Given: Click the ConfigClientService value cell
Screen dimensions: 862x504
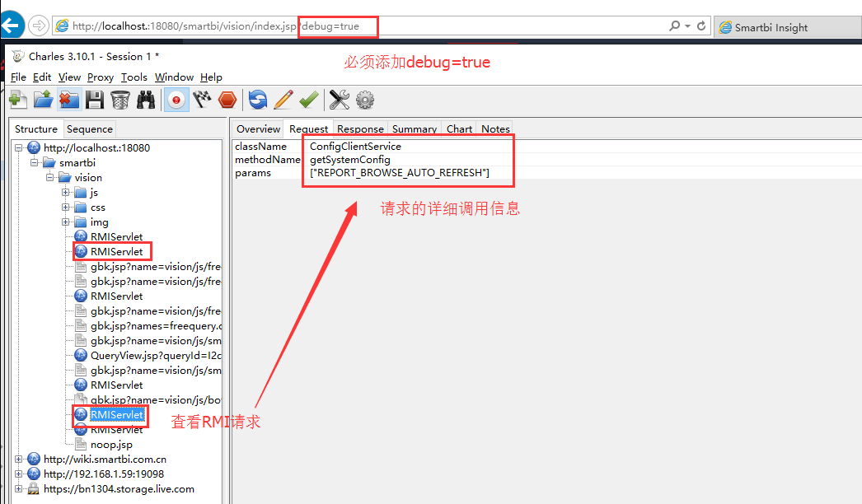Looking at the screenshot, I should point(355,147).
